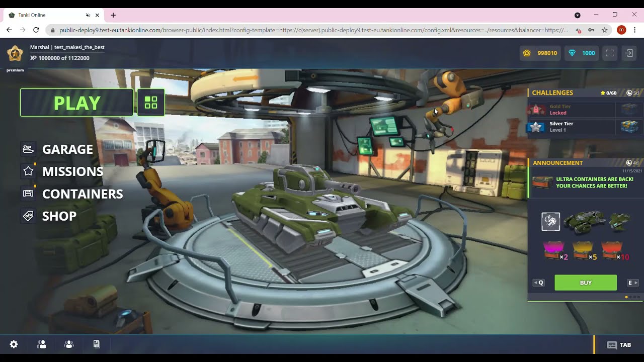The width and height of the screenshot is (644, 362).
Task: Click the augment icon in the offer
Action: 550,222
